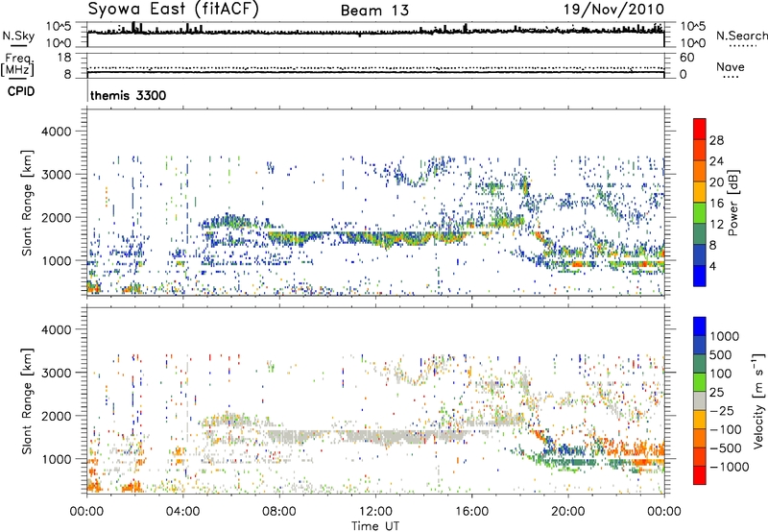Click the yellow 16–20 dB Power colorbar segment
Screen dimensions: 768x532
700,192
